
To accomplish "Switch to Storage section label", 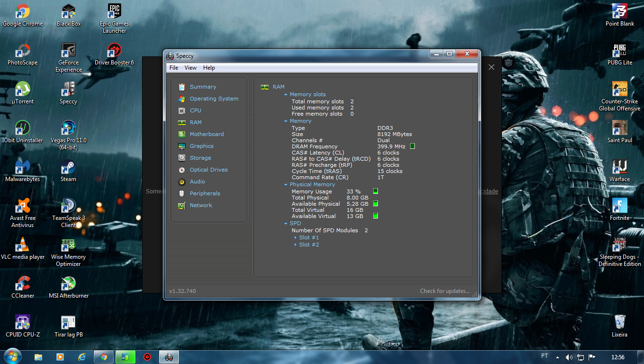I will (x=200, y=158).
